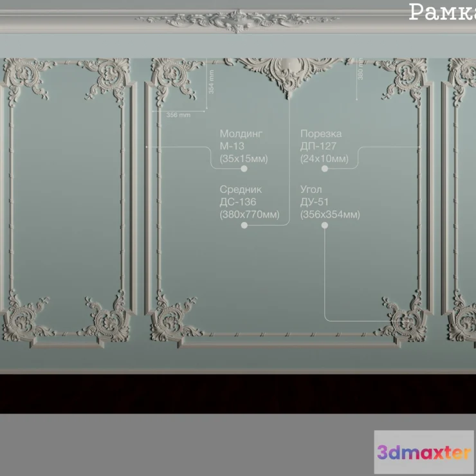
Task: Click the callout dot under Порезка ДП-127
Action: [x=325, y=169]
